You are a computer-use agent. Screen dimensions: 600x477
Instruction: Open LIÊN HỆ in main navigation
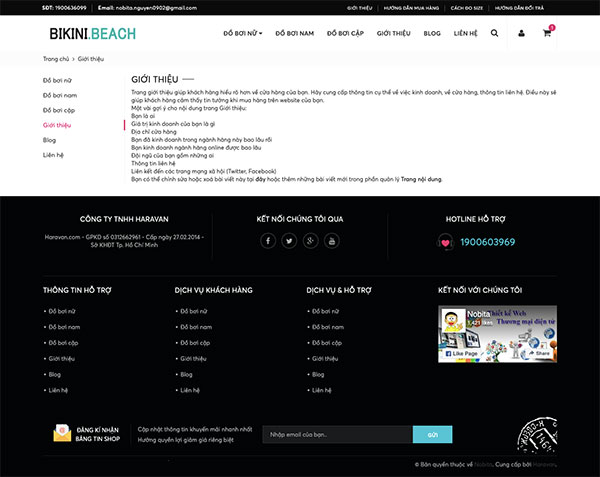coord(465,33)
